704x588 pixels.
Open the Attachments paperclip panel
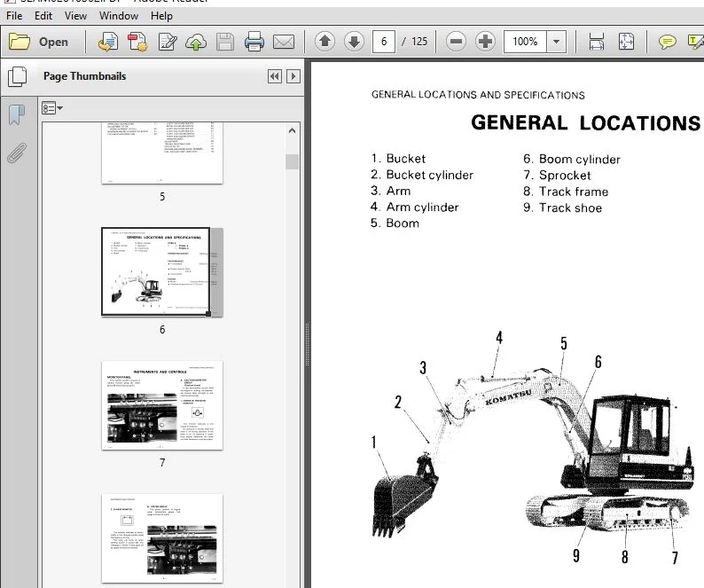coord(17,153)
